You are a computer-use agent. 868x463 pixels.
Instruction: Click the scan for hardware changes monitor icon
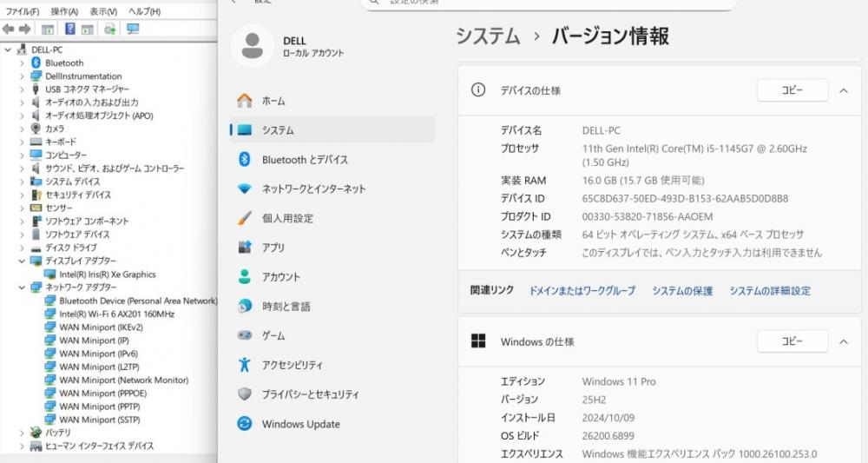[133, 29]
